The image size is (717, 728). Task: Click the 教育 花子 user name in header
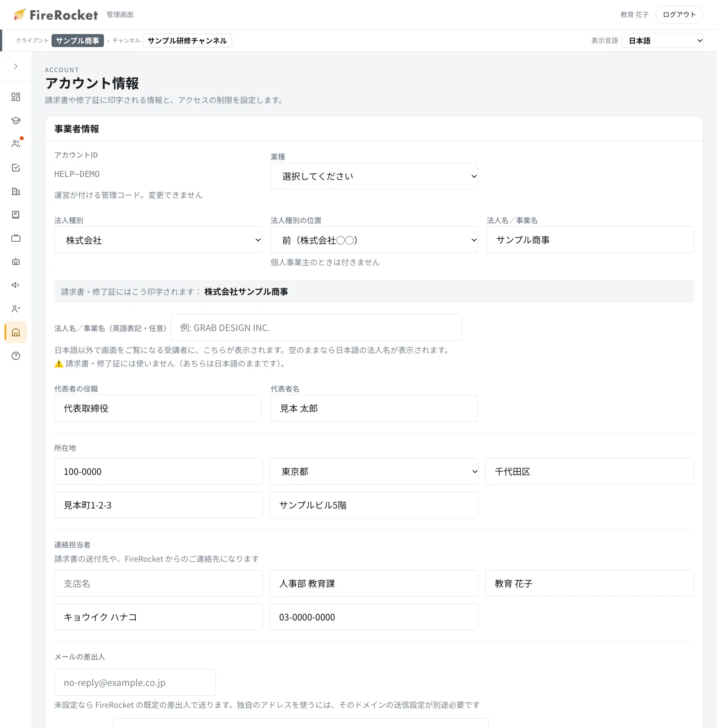(x=635, y=15)
